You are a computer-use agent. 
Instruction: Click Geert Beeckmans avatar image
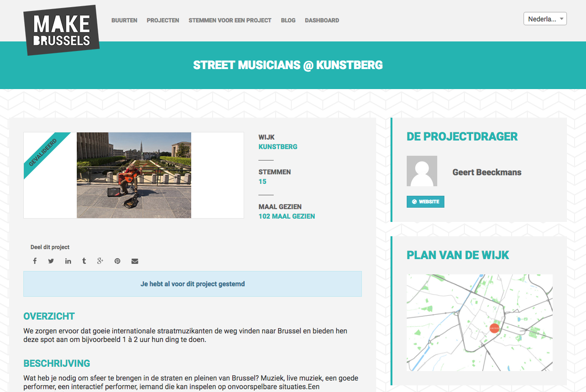[x=422, y=171]
